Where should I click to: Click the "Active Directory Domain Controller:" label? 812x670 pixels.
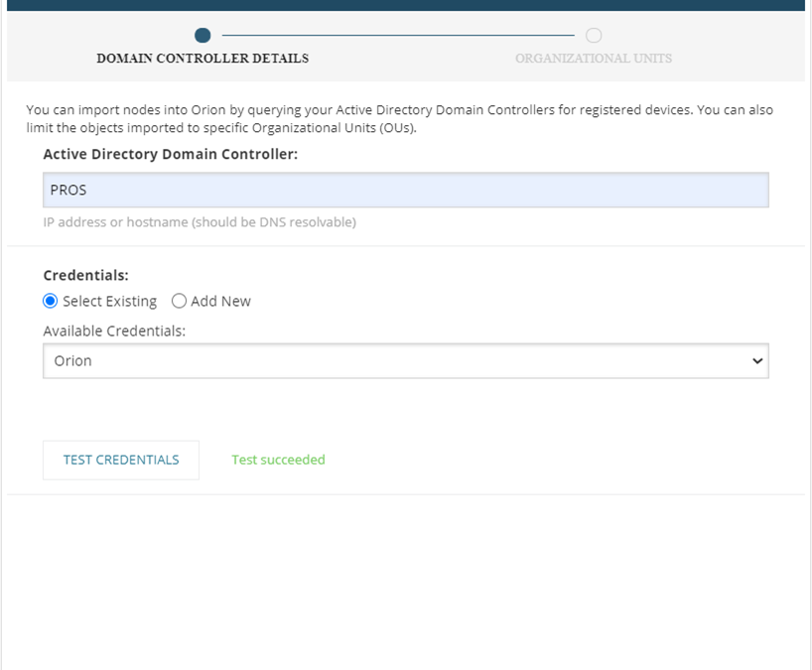click(171, 154)
